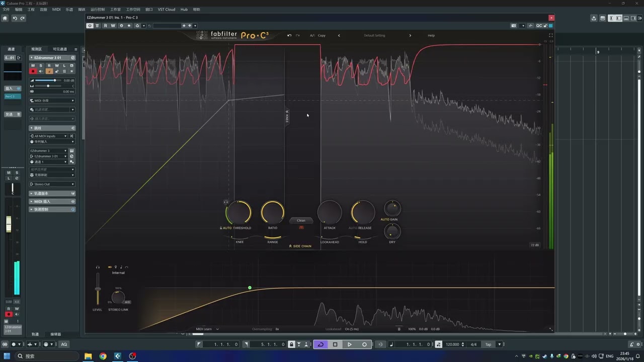Click the undo arrow in Cubase toolbar
The image size is (644, 362).
15,18
